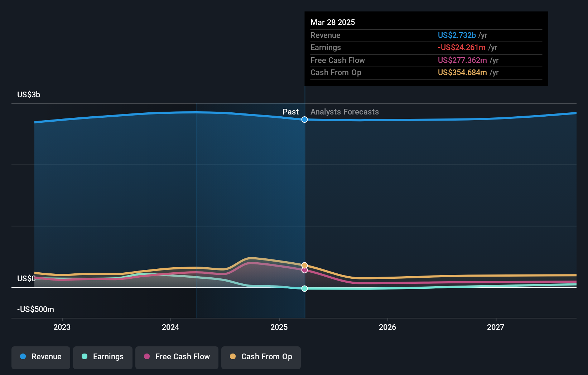Viewport: 588px width, 375px height.
Task: Click the Cash From Op label in tooltip
Action: pos(336,72)
